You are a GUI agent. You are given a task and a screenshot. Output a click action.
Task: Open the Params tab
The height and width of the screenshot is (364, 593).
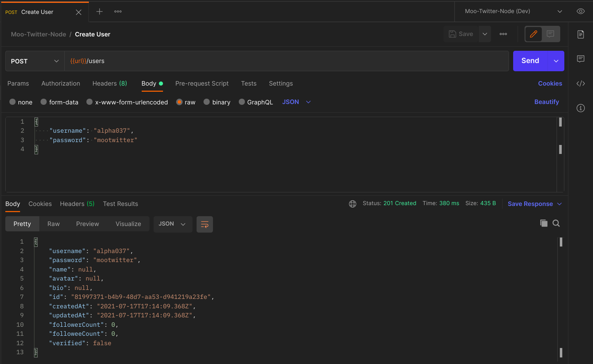(x=18, y=84)
